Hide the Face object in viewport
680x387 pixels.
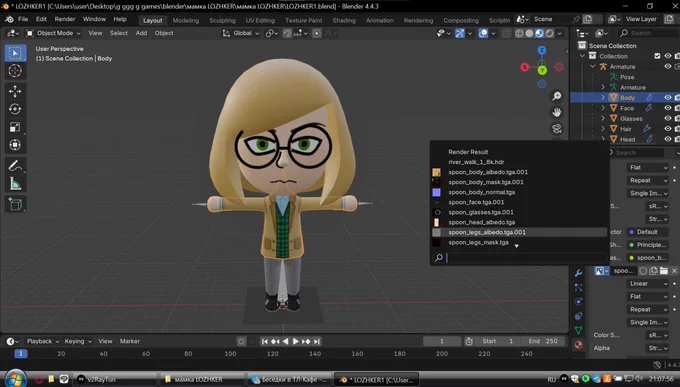click(x=668, y=108)
